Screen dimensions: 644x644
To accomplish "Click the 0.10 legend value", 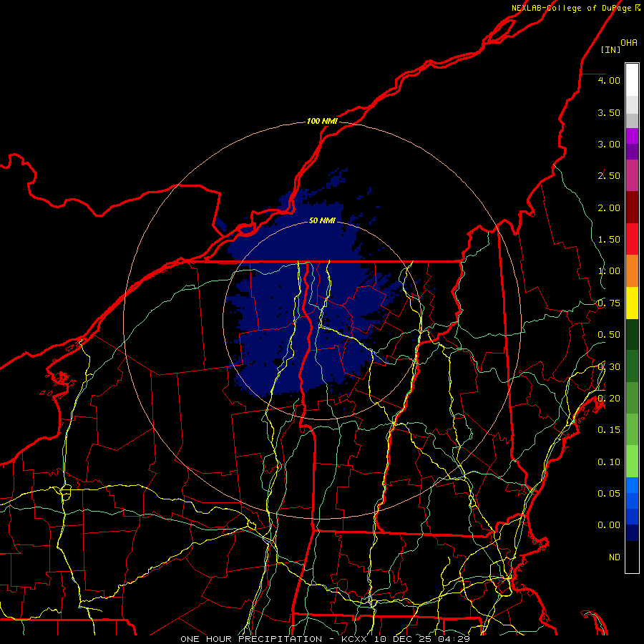I will 609,462.
